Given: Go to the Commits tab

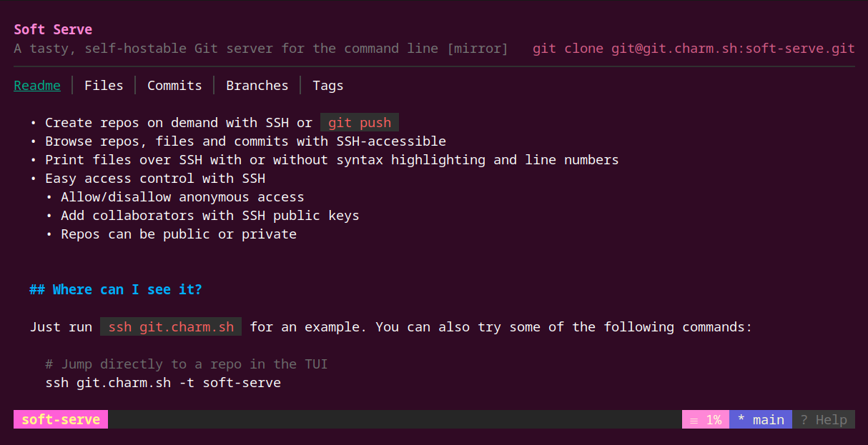Looking at the screenshot, I should coord(174,86).
